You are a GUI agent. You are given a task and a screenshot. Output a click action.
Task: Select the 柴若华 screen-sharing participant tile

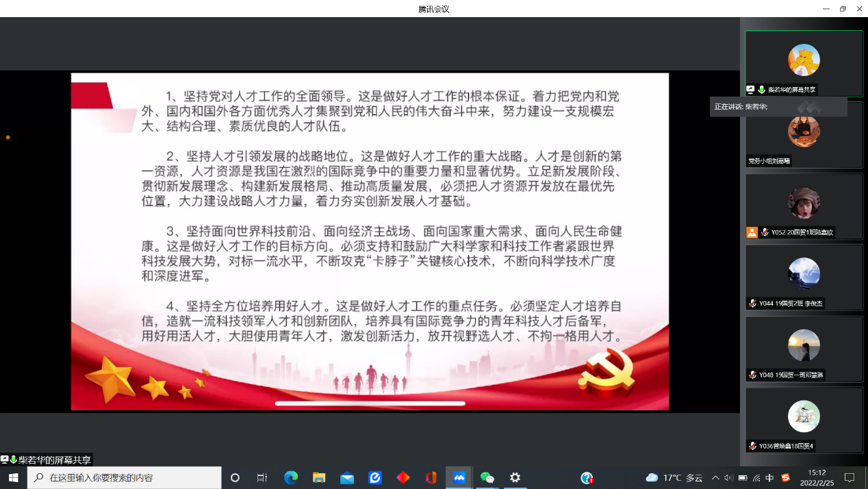(804, 63)
